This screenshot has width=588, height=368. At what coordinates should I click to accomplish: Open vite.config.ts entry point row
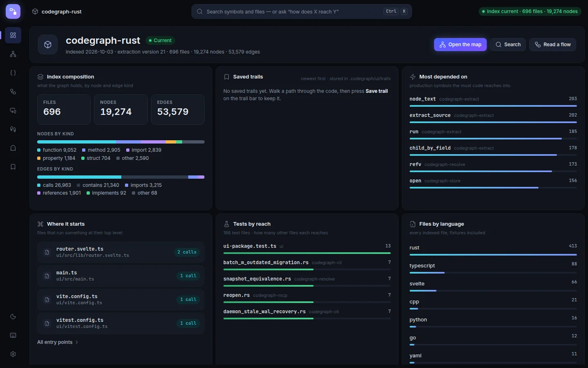[121, 300]
